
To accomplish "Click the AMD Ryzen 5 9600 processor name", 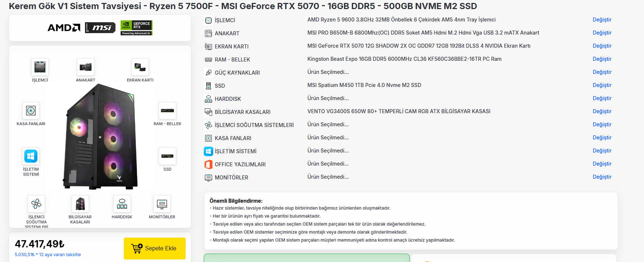I will (x=401, y=20).
